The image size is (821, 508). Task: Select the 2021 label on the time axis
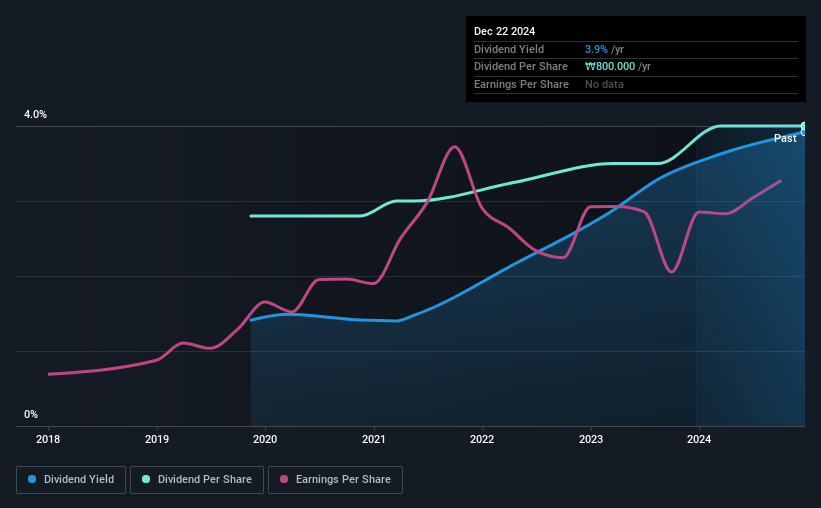click(373, 439)
